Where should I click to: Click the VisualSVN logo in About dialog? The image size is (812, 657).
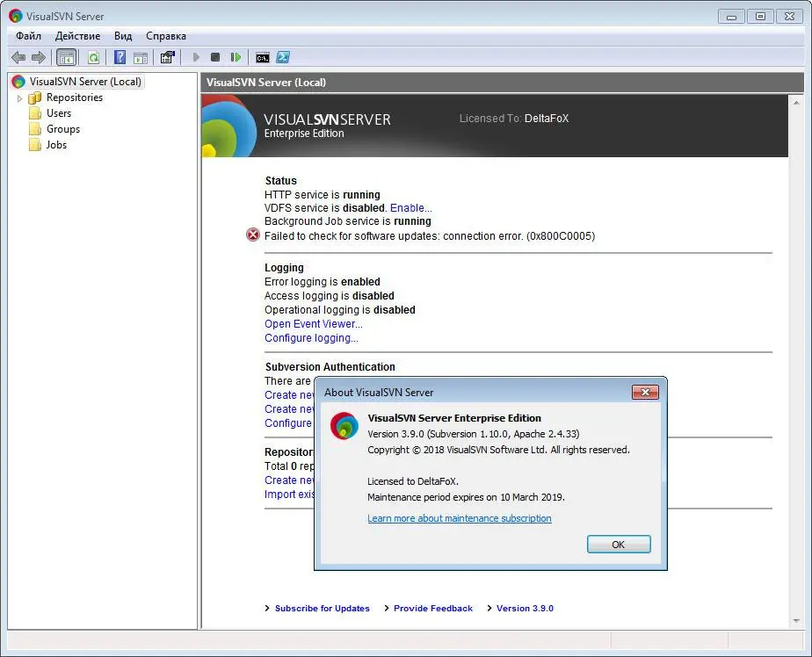344,426
